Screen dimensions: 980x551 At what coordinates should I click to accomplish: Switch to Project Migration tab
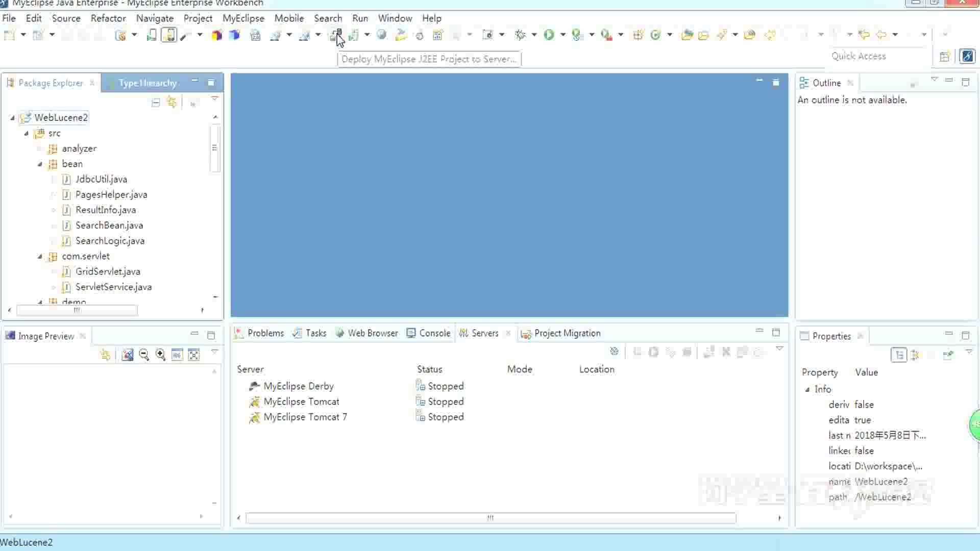point(560,333)
